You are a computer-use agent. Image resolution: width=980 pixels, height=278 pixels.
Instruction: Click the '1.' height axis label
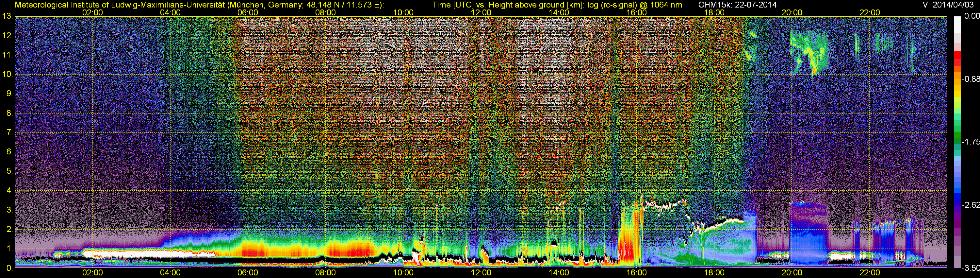click(9, 249)
